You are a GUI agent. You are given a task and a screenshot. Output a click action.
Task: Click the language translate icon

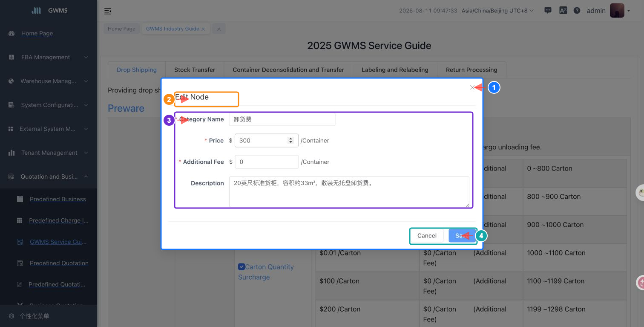(563, 11)
